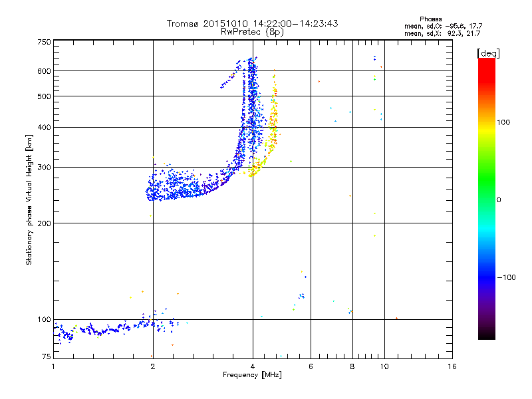Click the y-axis tick "500"
The height and width of the screenshot is (399, 532).
[44, 96]
